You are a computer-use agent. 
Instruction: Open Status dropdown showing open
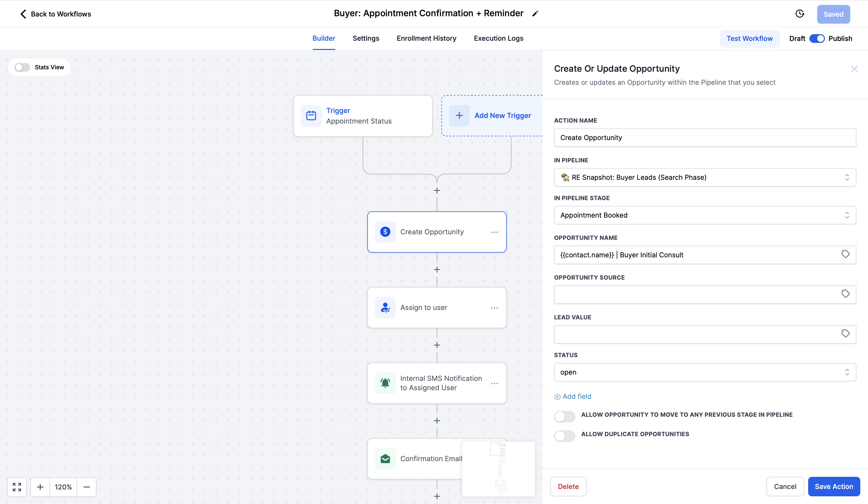tap(705, 372)
